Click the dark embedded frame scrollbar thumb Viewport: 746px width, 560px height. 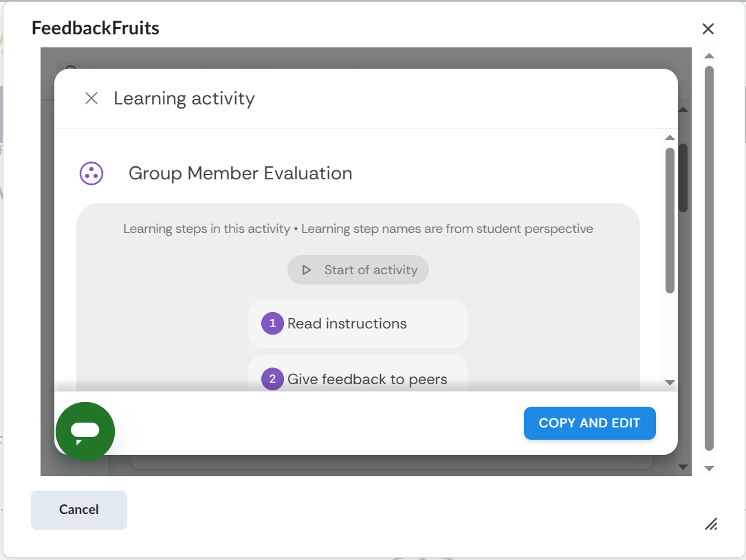coord(683,177)
